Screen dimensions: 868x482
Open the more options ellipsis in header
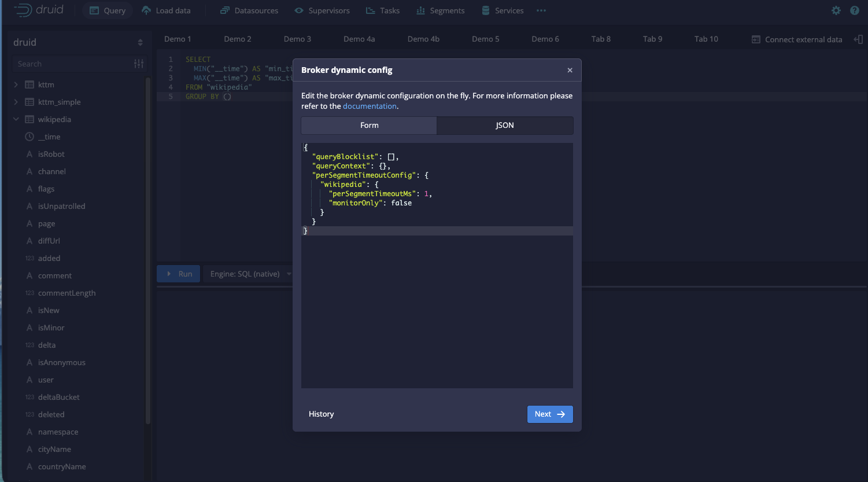pyautogui.click(x=541, y=10)
